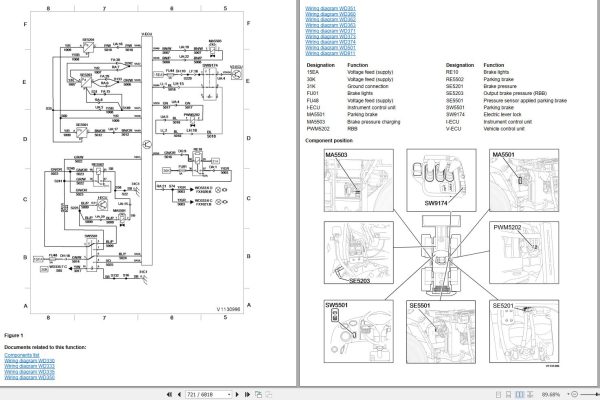Click the SE5203 component position image
Viewport: 600px width, 400px height.
point(359,253)
